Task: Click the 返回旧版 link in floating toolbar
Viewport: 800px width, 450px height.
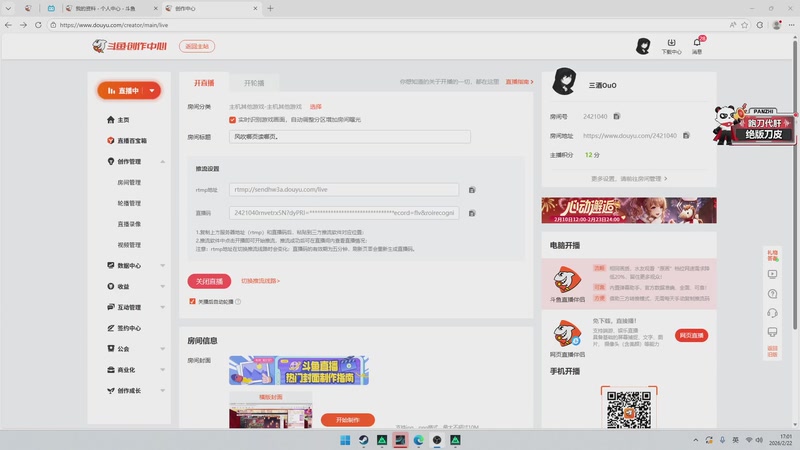Action: tap(772, 351)
